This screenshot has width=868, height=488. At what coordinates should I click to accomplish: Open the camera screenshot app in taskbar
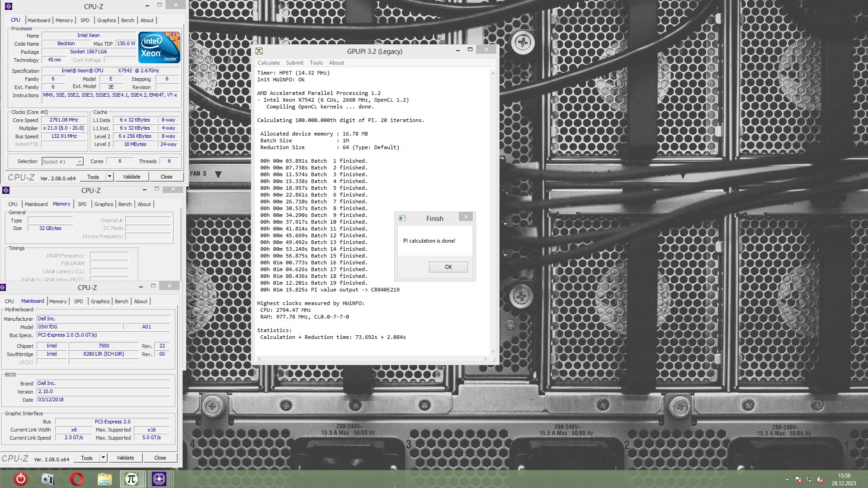point(48,479)
